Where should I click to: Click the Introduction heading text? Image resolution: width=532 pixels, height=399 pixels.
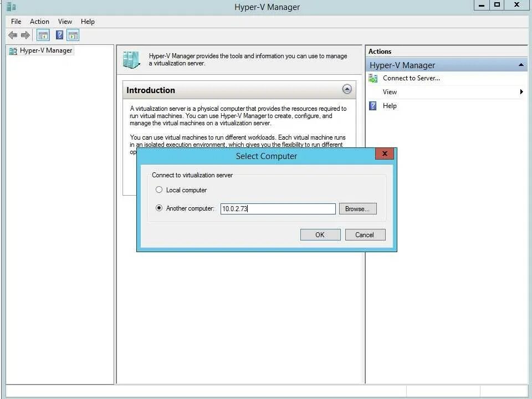[x=151, y=90]
